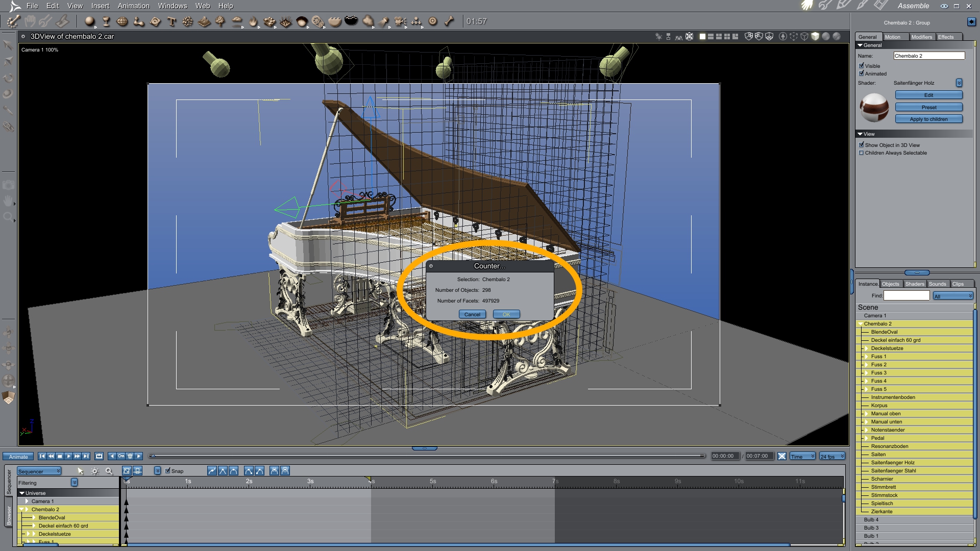The height and width of the screenshot is (551, 980).
Task: Select the sphere primitive tool
Action: 89,21
